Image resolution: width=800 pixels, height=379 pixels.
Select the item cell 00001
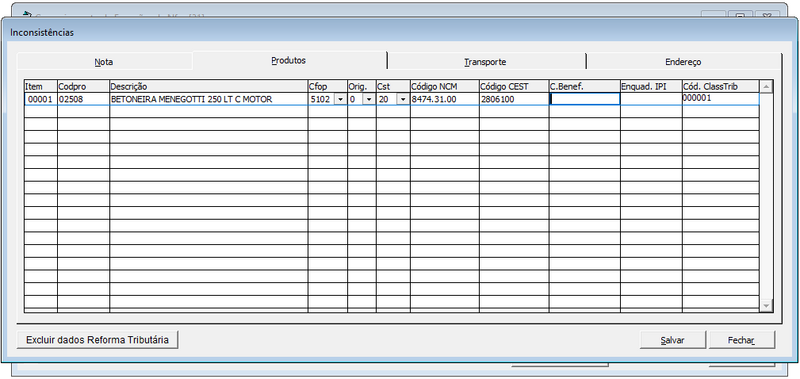40,99
